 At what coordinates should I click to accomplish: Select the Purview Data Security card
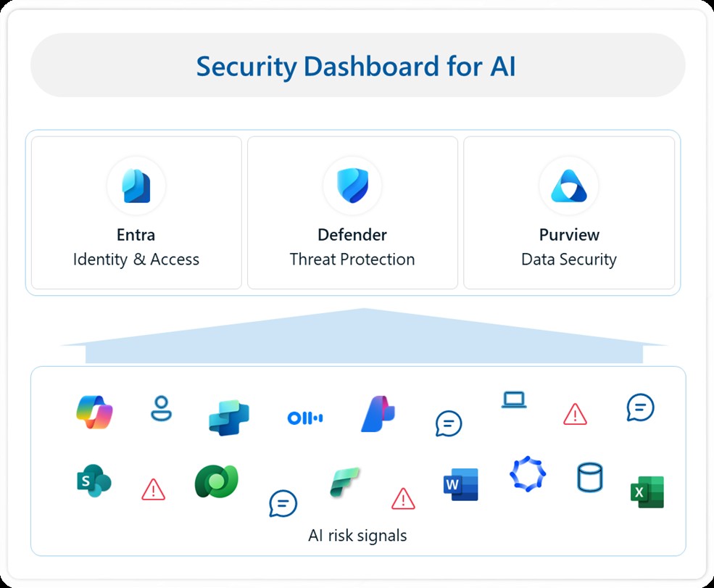(x=569, y=213)
